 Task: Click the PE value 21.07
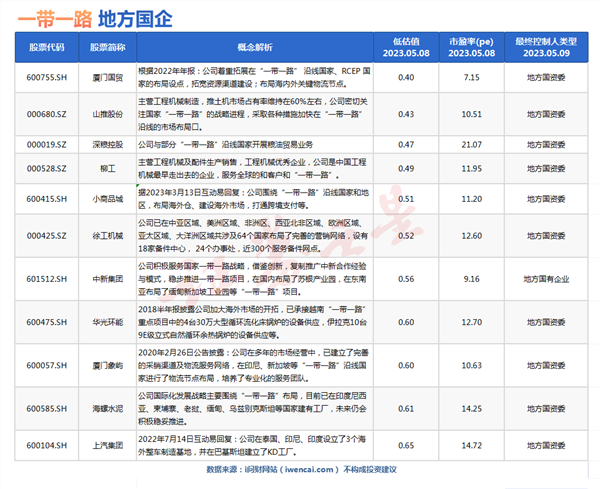pos(471,145)
